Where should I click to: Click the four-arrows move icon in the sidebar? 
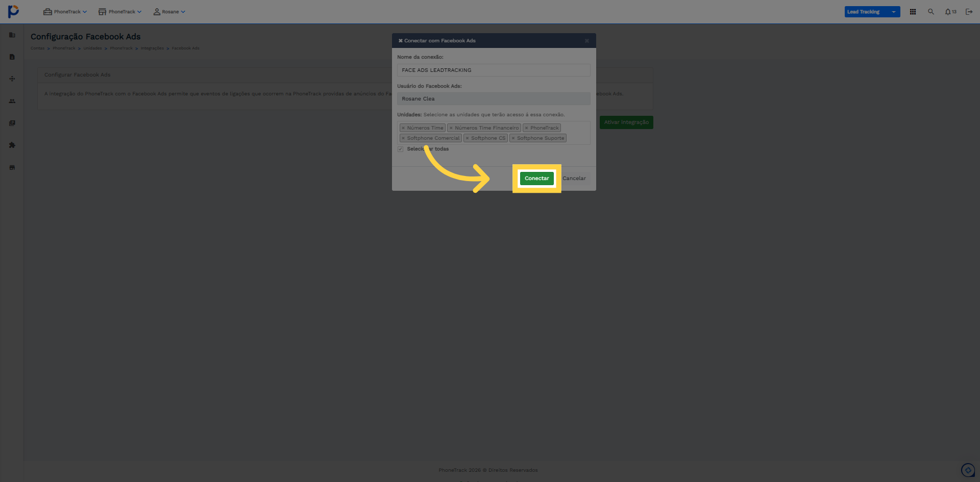coord(12,79)
